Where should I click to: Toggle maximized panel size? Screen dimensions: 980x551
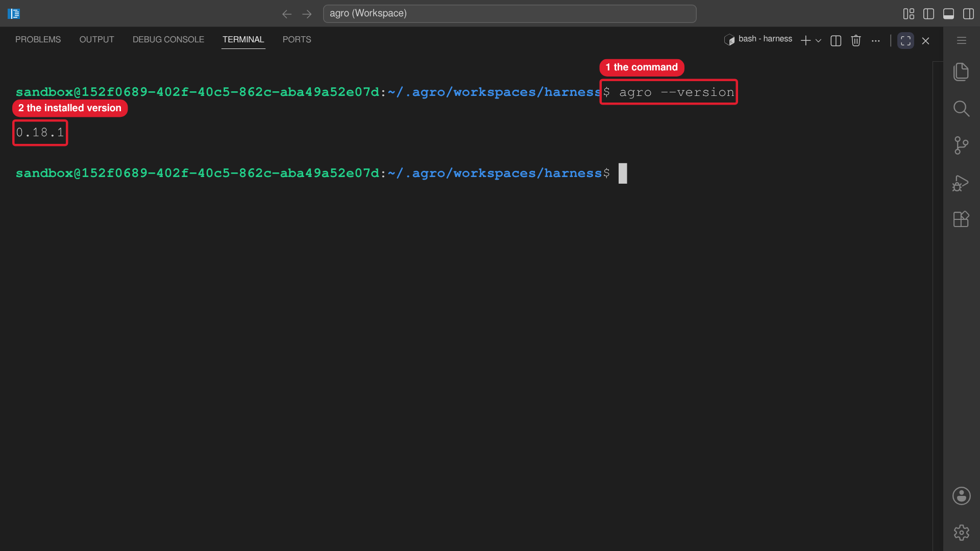point(905,41)
